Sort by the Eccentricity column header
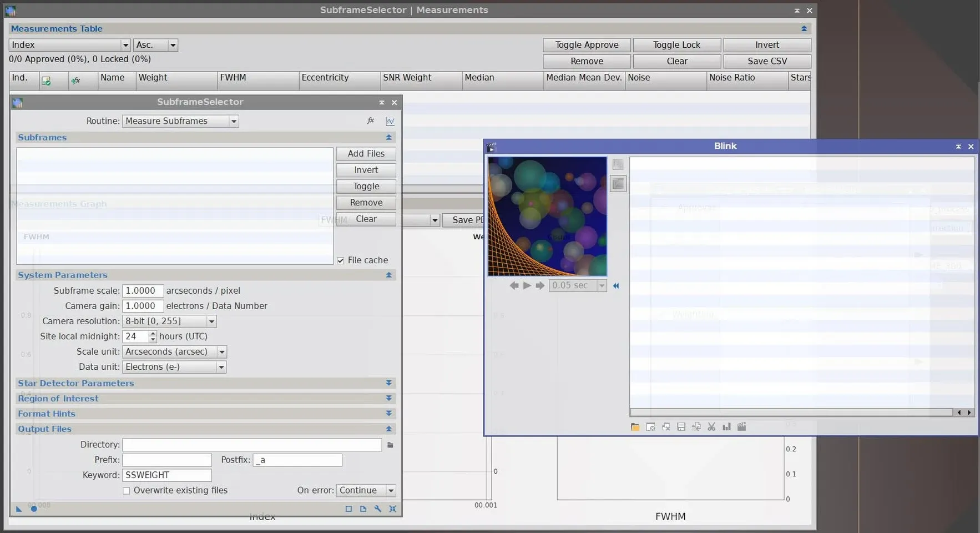The width and height of the screenshot is (980, 533). click(340, 81)
